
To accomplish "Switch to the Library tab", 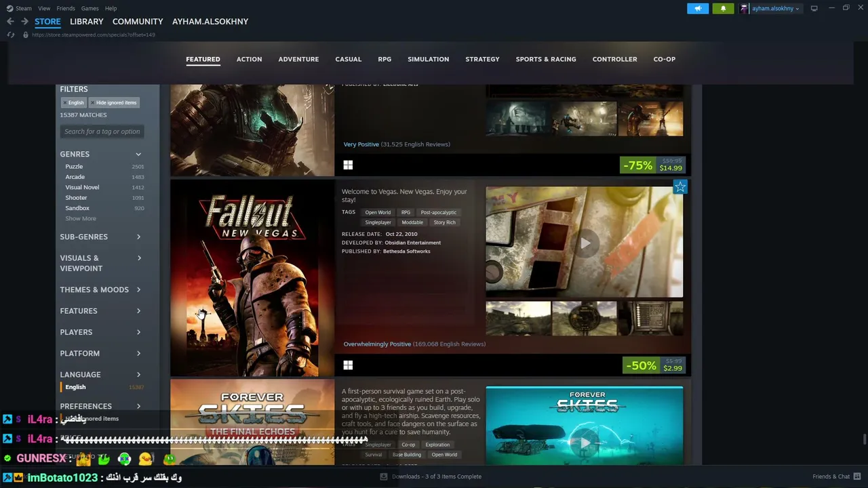I will [x=87, y=22].
